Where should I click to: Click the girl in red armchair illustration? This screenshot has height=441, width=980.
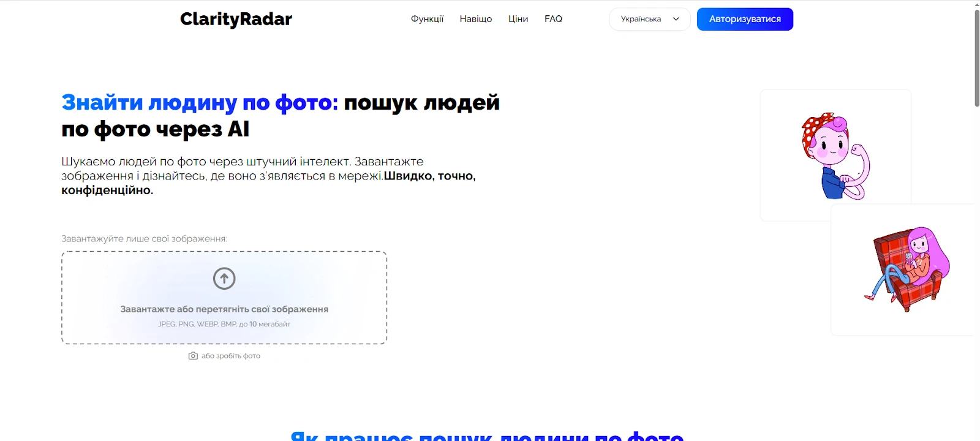[907, 269]
